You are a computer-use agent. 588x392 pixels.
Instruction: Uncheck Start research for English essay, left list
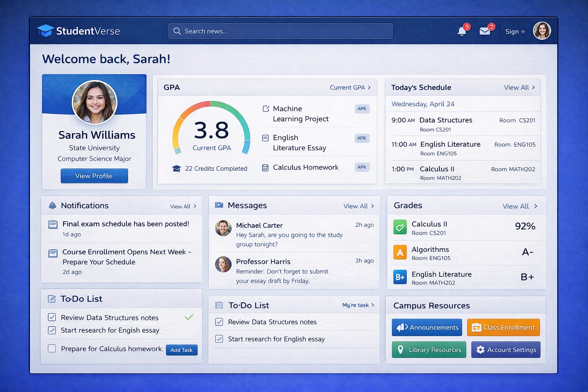click(52, 330)
